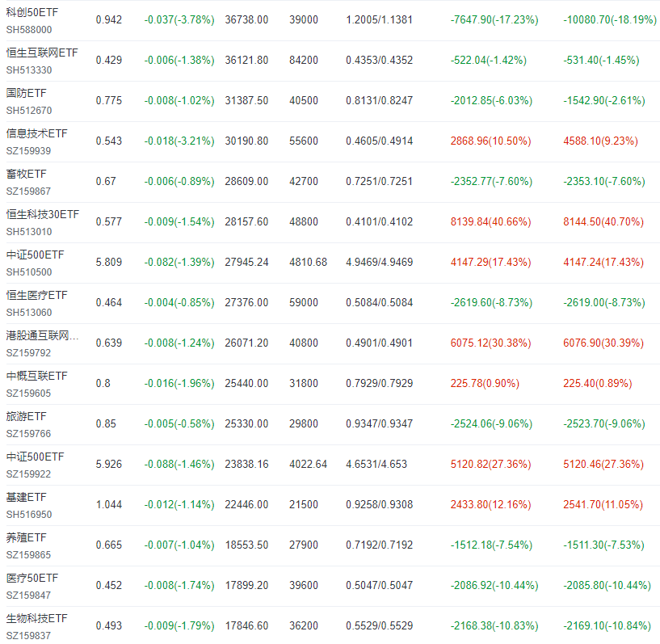Select profit 4588.10(9.23%)

pos(601,141)
